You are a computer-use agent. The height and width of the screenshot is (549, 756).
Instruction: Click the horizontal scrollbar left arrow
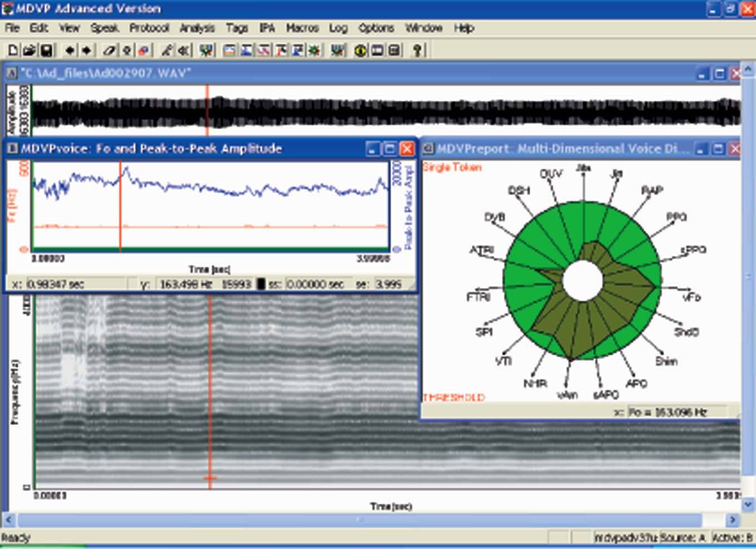pos(8,519)
